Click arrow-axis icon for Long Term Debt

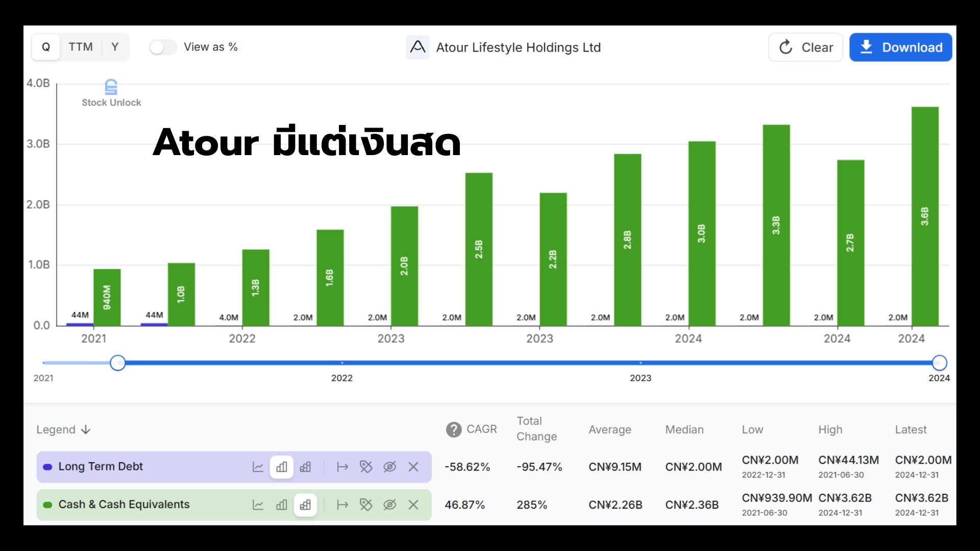[x=342, y=467]
